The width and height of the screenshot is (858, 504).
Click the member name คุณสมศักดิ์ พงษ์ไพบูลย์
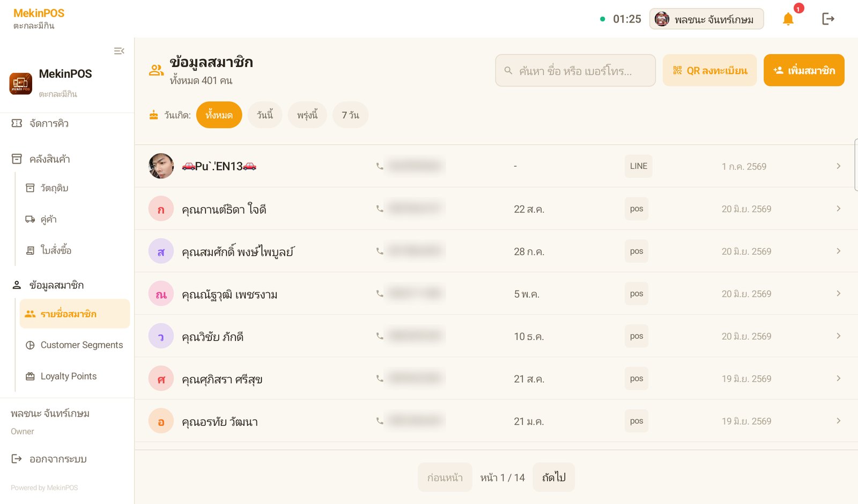point(238,251)
